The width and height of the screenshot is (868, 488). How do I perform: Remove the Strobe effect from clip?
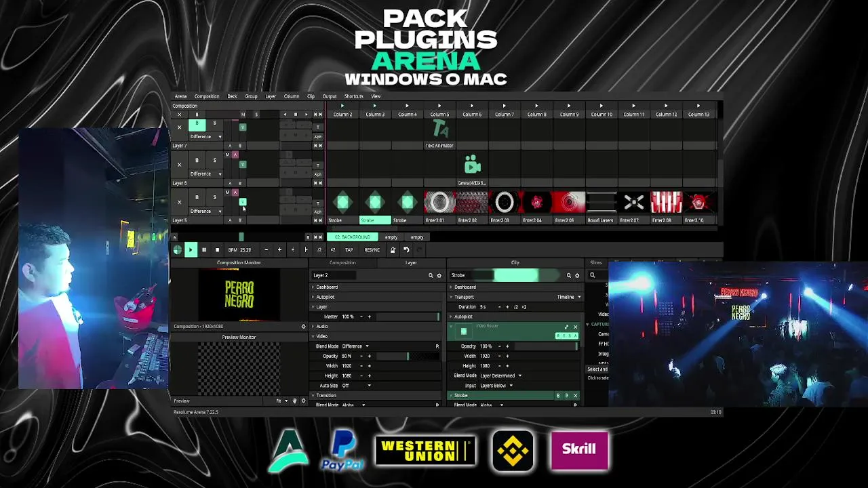[x=575, y=396]
